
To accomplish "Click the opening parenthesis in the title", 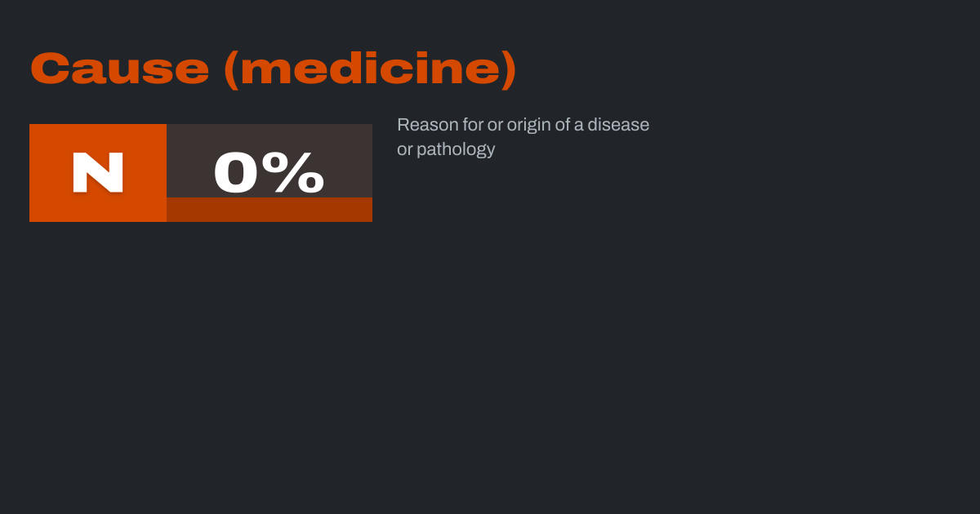I will [x=229, y=69].
